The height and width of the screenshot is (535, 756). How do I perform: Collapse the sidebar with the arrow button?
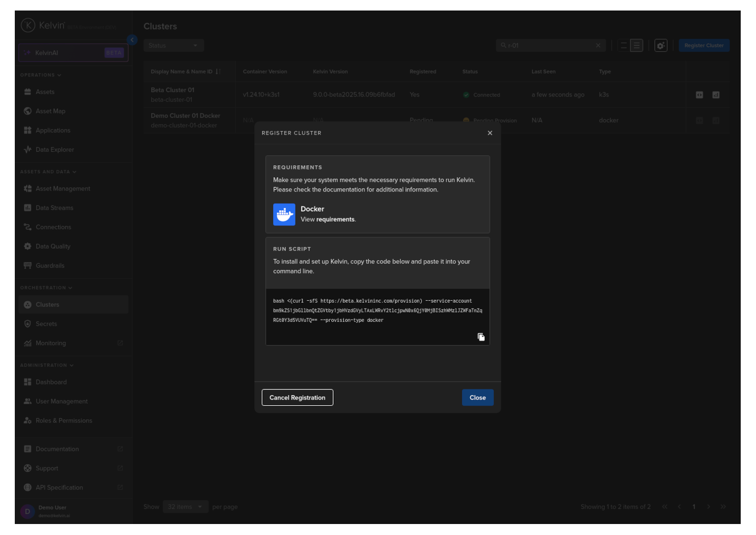point(132,40)
